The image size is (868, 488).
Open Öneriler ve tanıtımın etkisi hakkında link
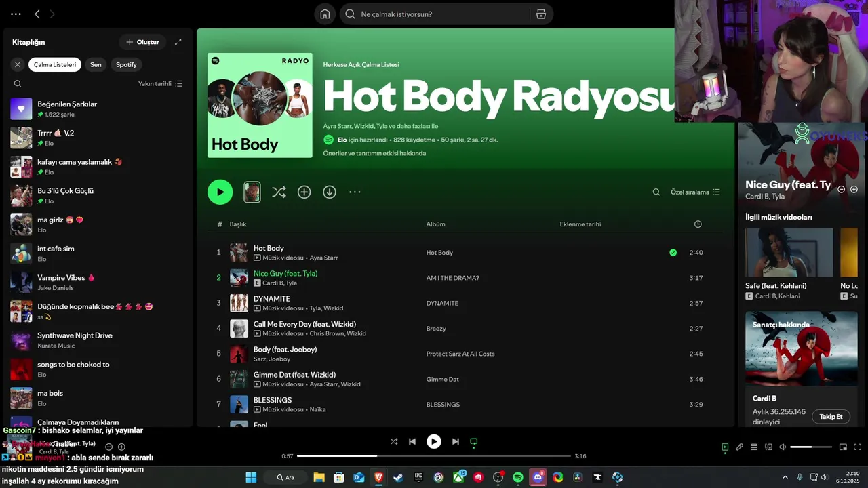[374, 153]
